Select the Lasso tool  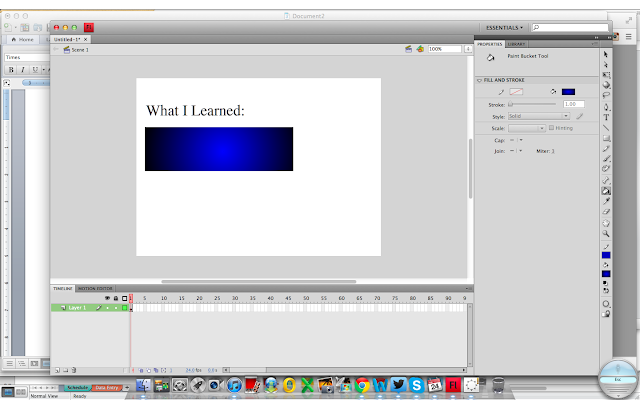606,95
